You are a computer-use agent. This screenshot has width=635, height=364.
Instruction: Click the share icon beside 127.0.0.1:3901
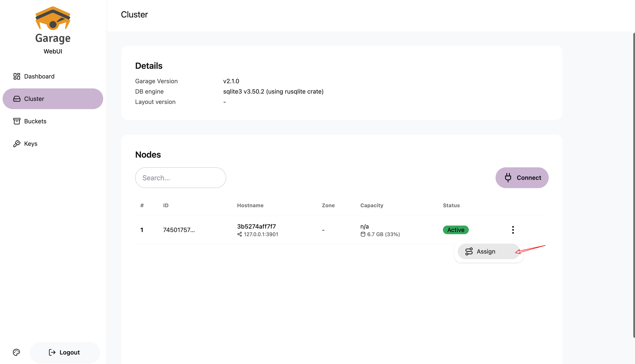click(239, 234)
